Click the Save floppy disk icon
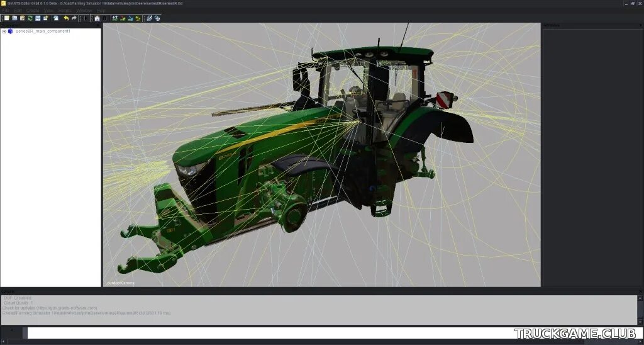 [38, 18]
